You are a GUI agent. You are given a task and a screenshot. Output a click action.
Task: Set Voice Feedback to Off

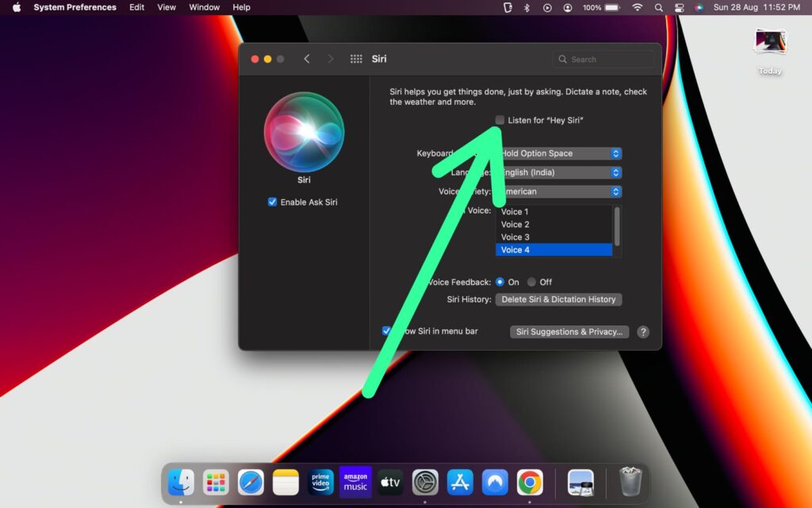[531, 282]
